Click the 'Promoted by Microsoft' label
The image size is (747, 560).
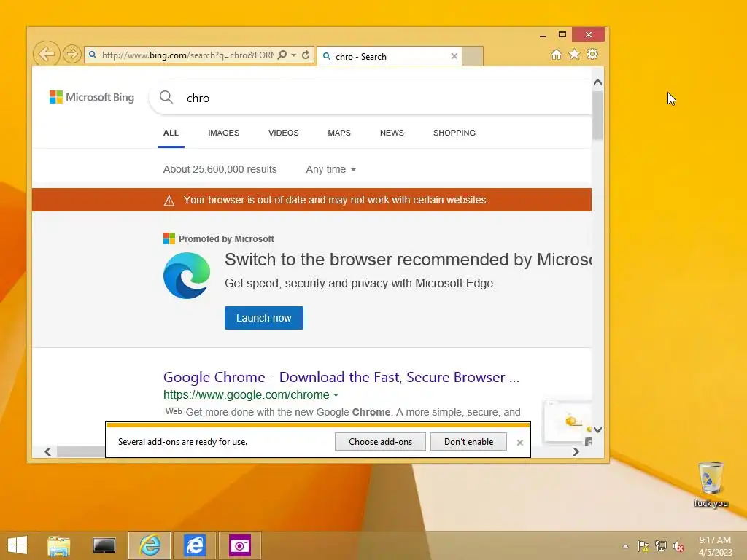pyautogui.click(x=226, y=238)
